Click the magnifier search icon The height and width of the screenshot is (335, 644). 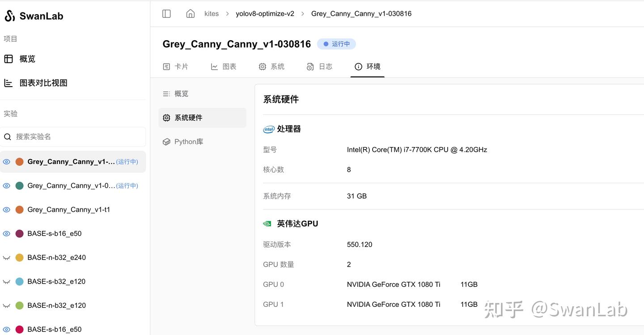click(x=8, y=137)
